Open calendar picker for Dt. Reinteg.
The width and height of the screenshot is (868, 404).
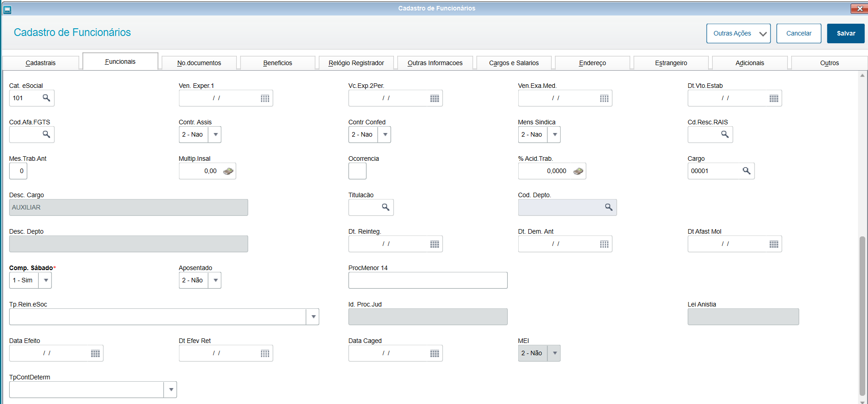tap(434, 244)
